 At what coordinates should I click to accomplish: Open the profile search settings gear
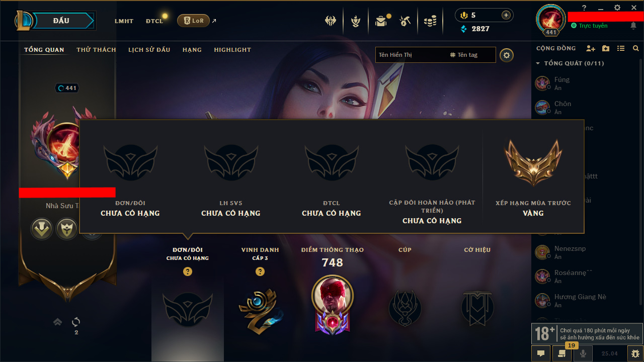click(507, 55)
